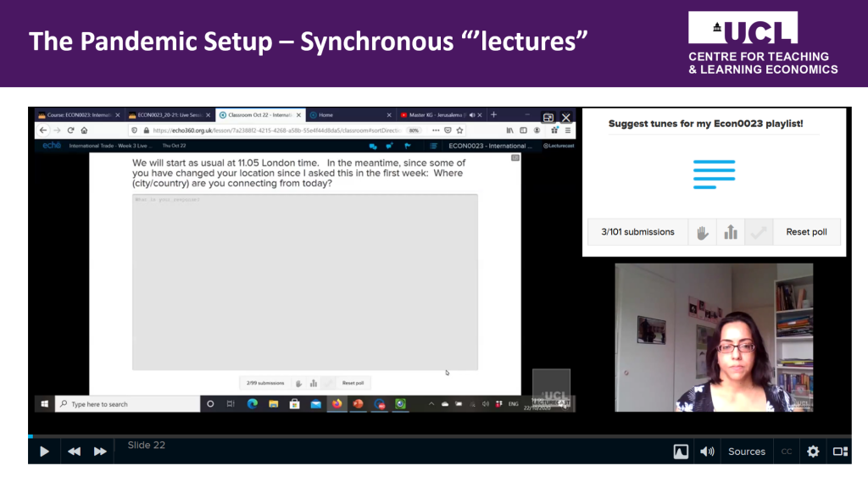Screen dimensions: 868x488
Task: Open Windows Start menu
Action: [x=45, y=404]
